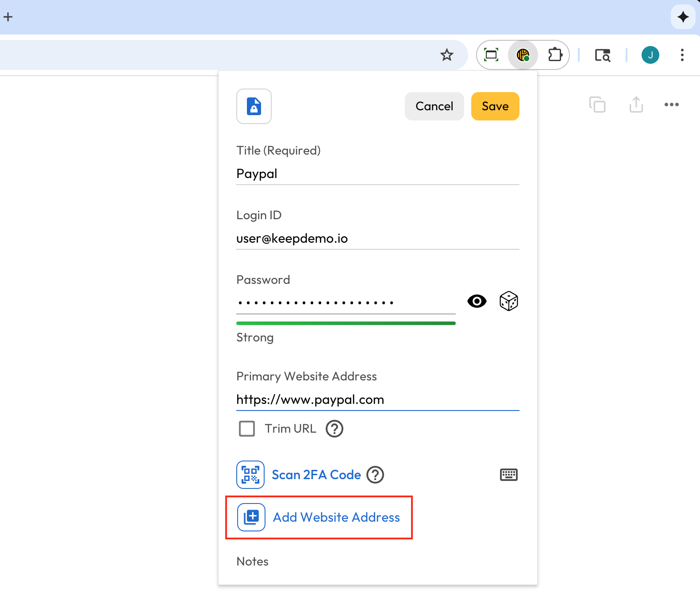
Task: Open the J profile avatar menu
Action: click(650, 55)
